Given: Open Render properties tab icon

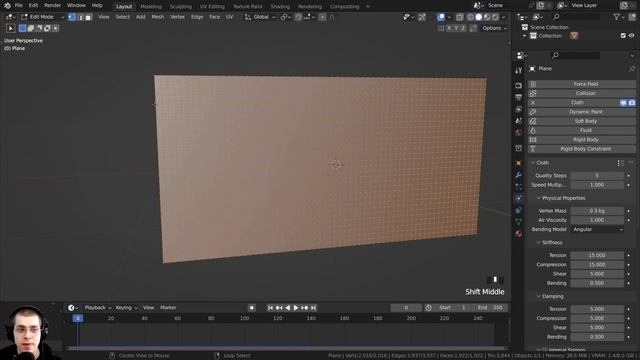Looking at the screenshot, I should click(518, 85).
